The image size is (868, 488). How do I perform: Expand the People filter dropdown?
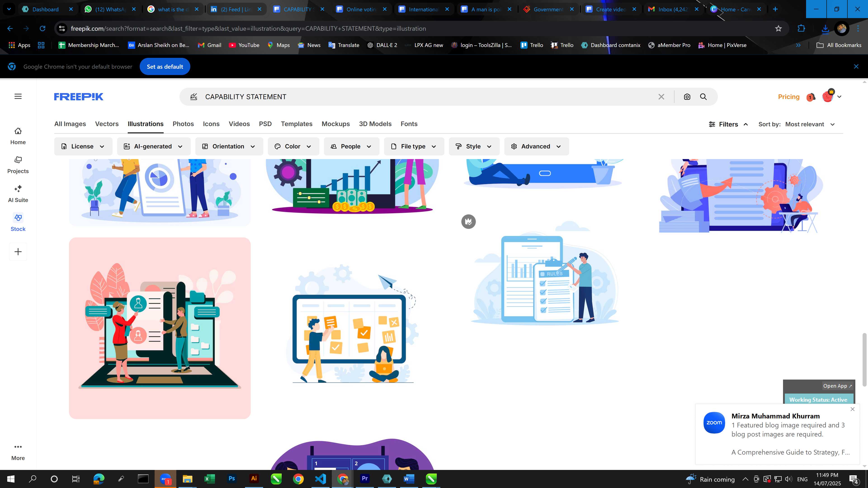(351, 146)
